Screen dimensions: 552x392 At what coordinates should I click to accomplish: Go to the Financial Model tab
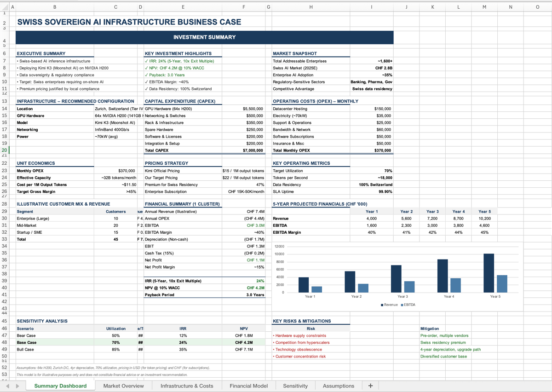tap(248, 386)
